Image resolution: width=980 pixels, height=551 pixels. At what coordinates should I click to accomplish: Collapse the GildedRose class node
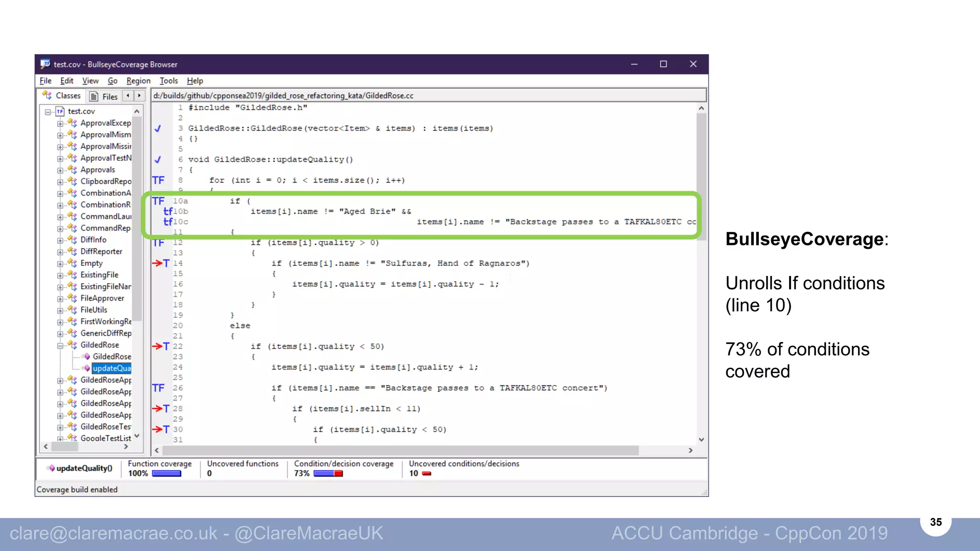tap(60, 345)
